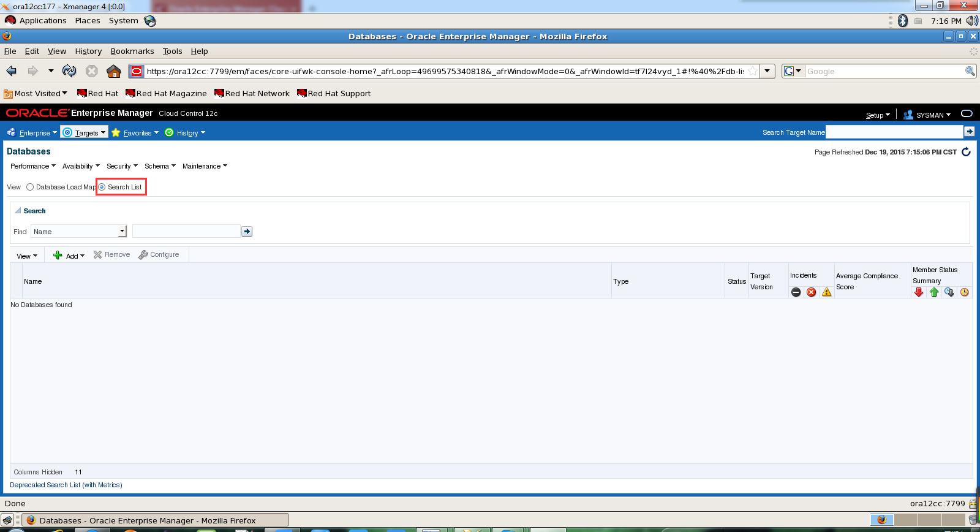Open the Add database dropdown

coord(69,256)
